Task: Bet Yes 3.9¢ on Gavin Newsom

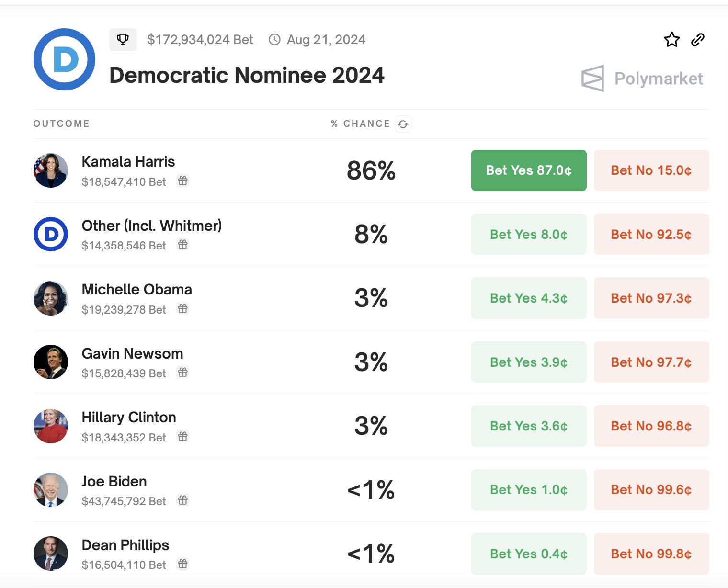Action: tap(529, 362)
